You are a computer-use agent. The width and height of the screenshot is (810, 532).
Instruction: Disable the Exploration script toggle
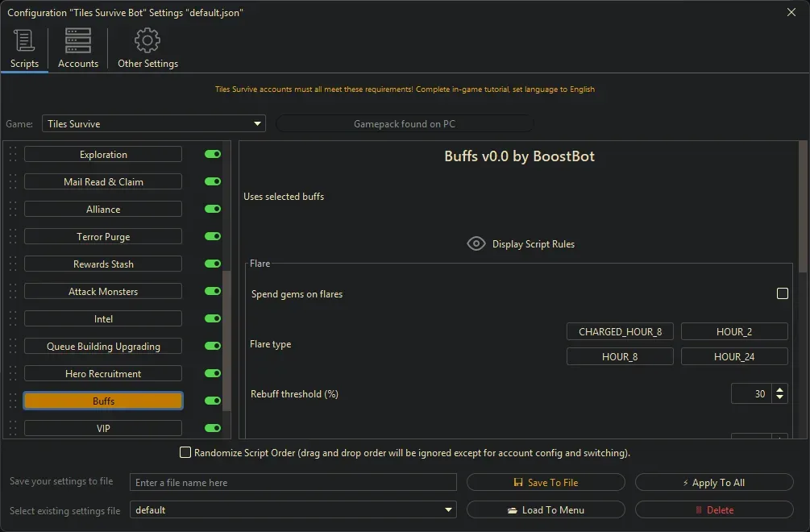213,155
